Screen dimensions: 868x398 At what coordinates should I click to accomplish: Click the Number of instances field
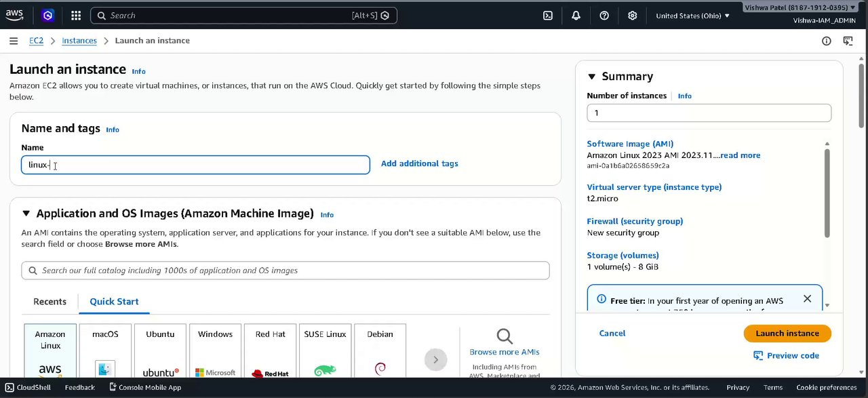pos(709,113)
